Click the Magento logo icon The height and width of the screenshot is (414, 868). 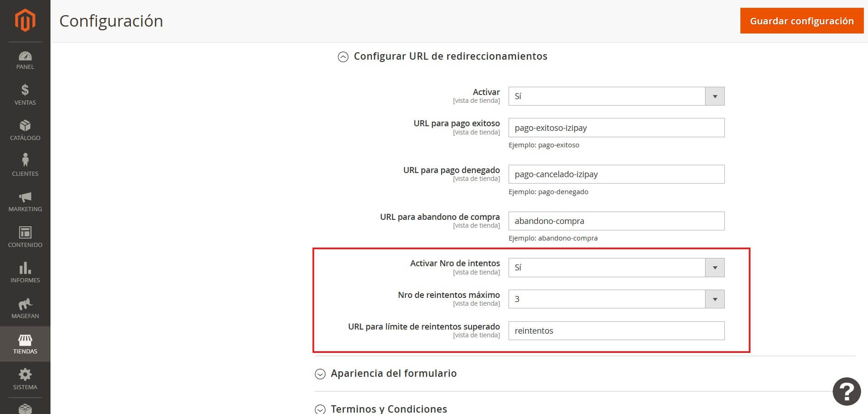coord(25,21)
